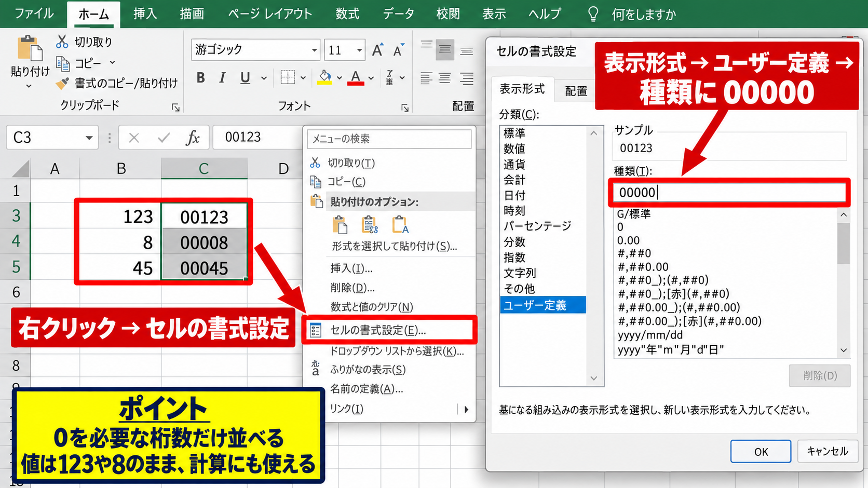Align text right
Viewport: 868px width, 488px height.
467,78
